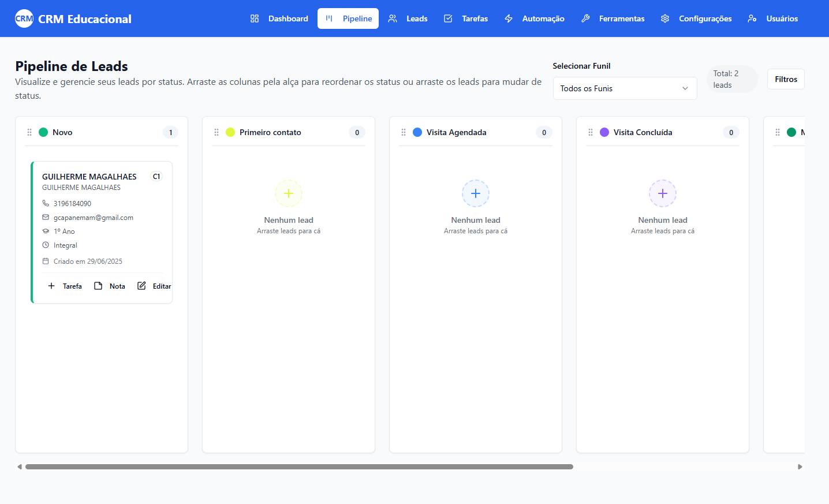Click the phone icon beside 3196184090

[46, 203]
